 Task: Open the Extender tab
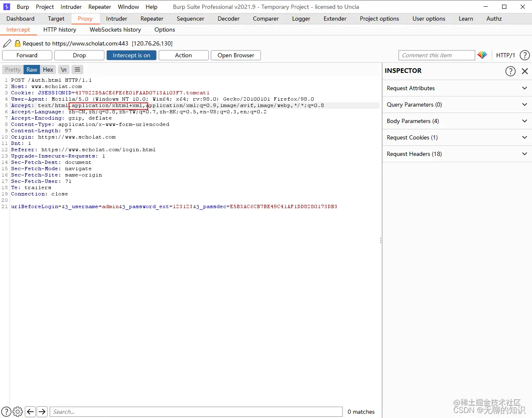coord(335,19)
